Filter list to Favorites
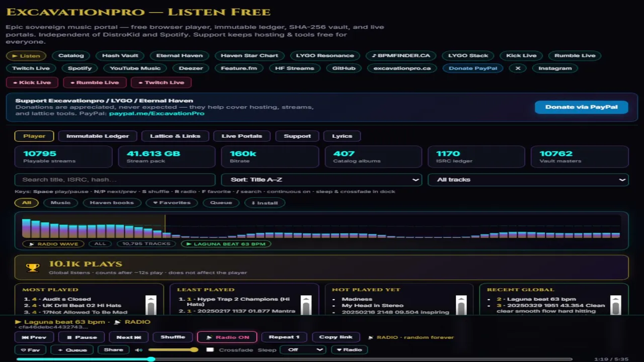The height and width of the screenshot is (362, 644). click(x=172, y=203)
